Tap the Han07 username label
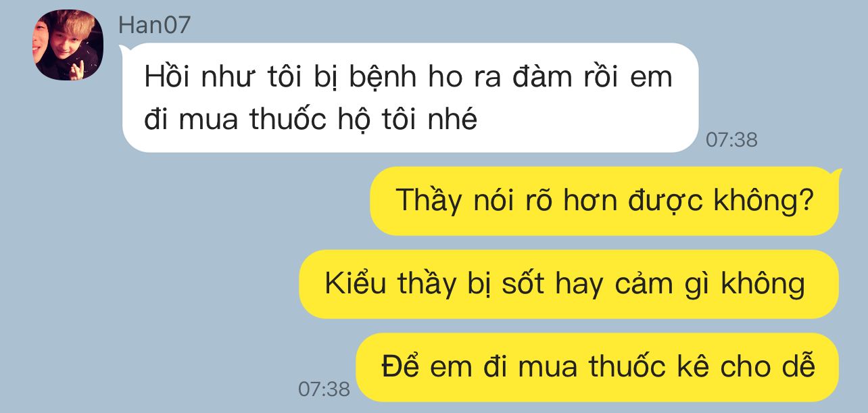The height and width of the screenshot is (413, 868). (x=155, y=25)
